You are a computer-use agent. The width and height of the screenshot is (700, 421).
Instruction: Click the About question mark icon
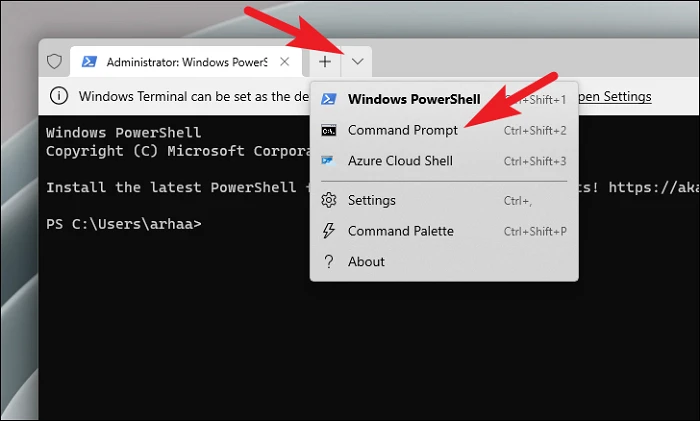[x=329, y=262]
